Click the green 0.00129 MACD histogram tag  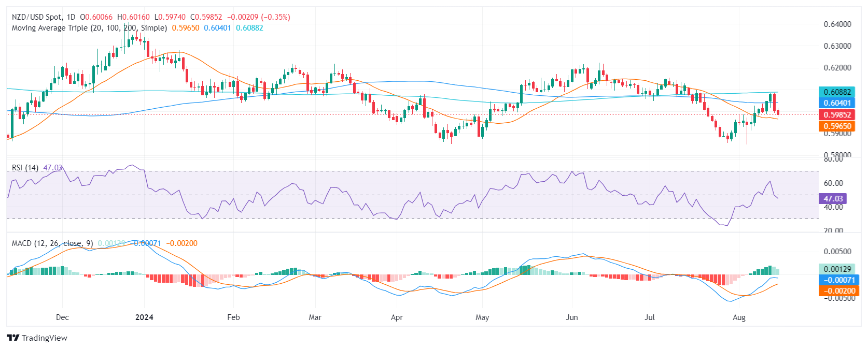[837, 269]
